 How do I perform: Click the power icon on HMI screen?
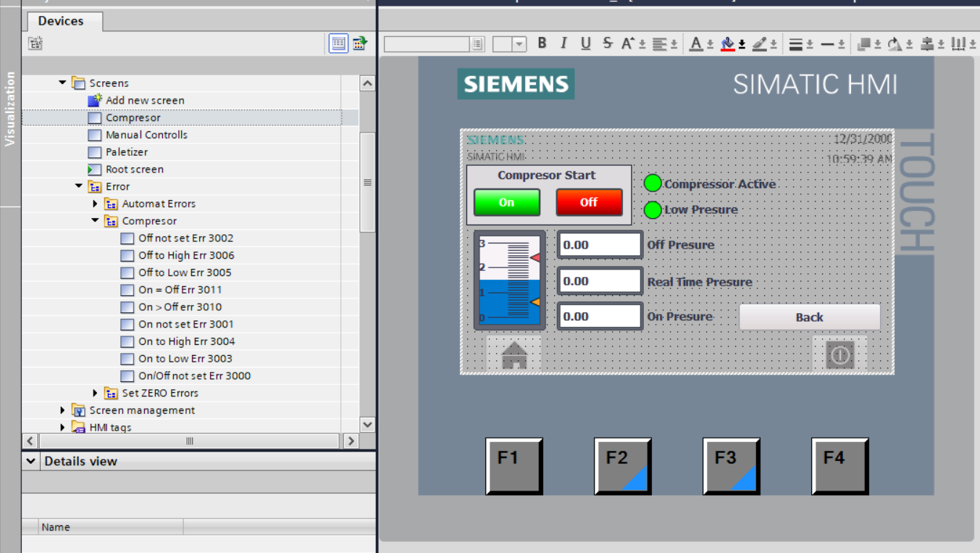(839, 355)
